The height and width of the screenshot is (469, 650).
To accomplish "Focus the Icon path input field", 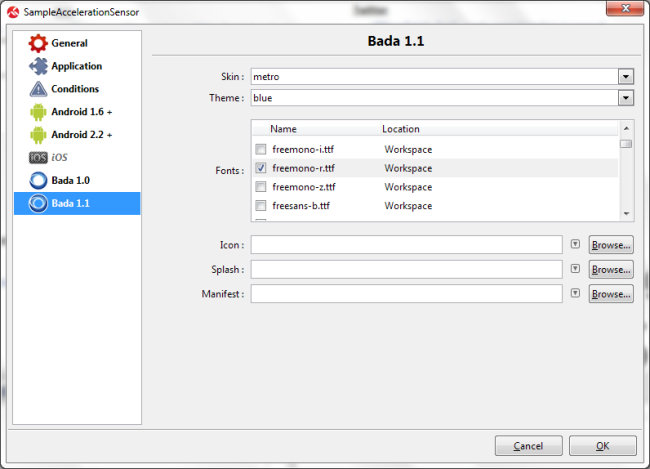I will (407, 245).
